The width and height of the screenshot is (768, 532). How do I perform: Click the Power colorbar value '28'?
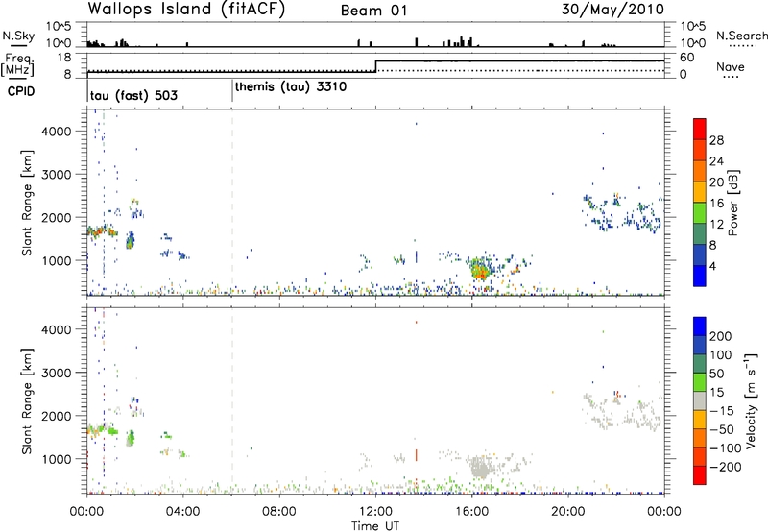716,140
